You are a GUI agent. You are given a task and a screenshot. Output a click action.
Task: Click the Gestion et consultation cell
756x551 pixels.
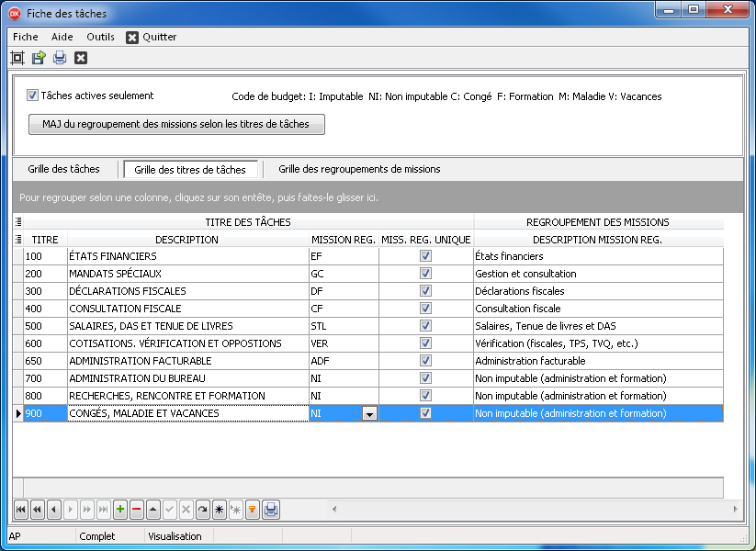point(598,274)
